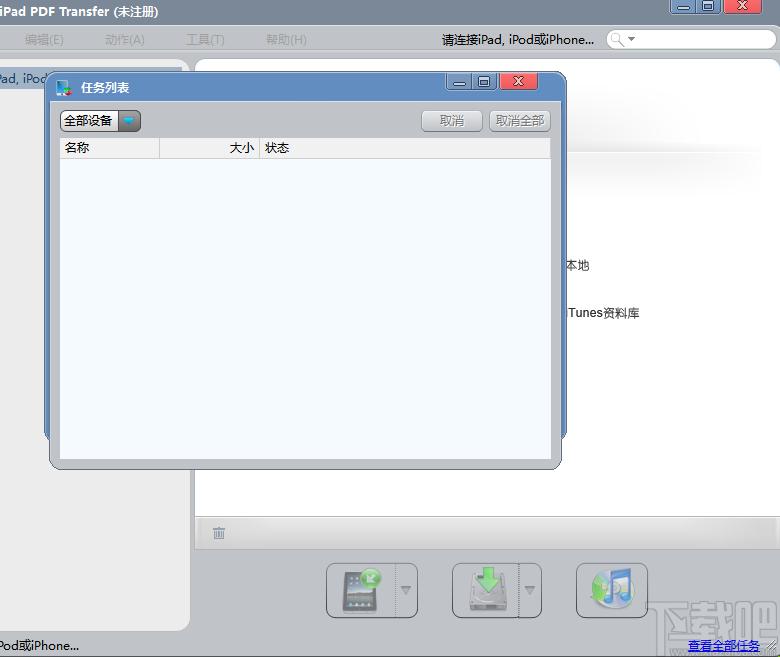
Task: Minimize the 任务列表 dialog
Action: click(460, 82)
